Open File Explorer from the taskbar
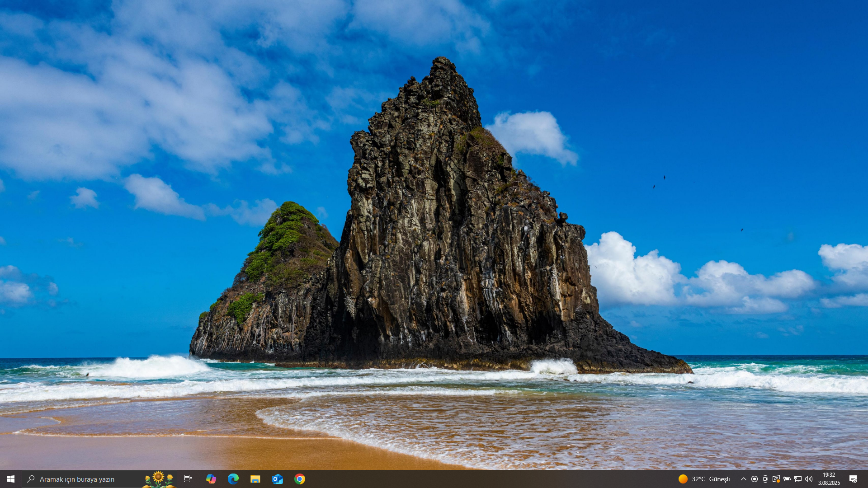 pyautogui.click(x=255, y=479)
